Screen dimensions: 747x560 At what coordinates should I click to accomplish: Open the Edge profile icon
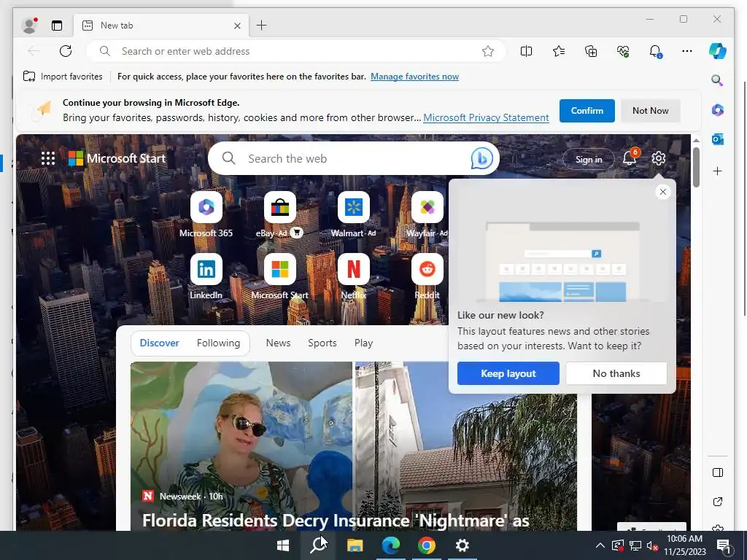coord(29,26)
